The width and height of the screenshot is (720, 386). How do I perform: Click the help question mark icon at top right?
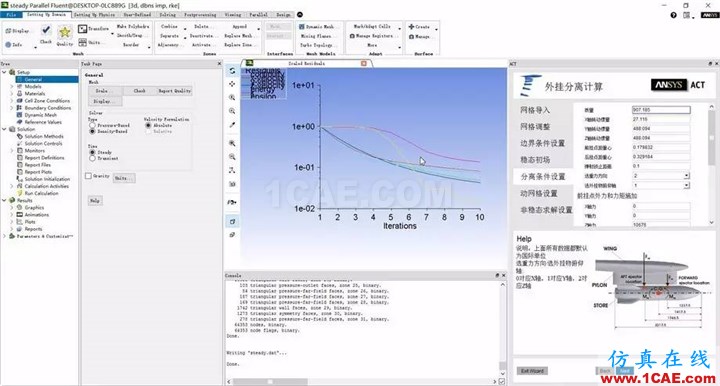coord(674,15)
